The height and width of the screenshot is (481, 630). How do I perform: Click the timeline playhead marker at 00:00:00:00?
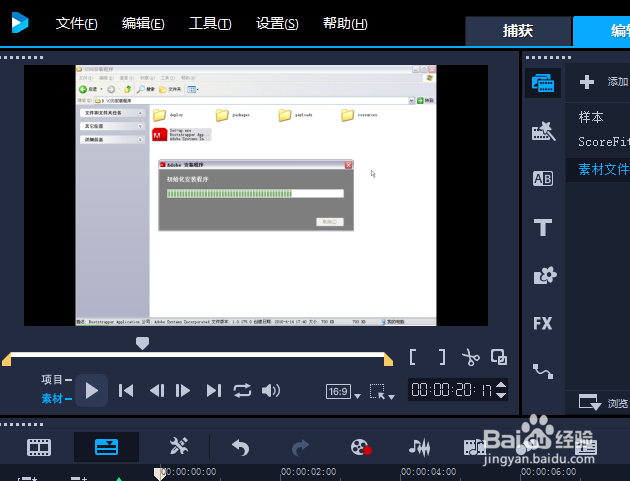[x=160, y=474]
